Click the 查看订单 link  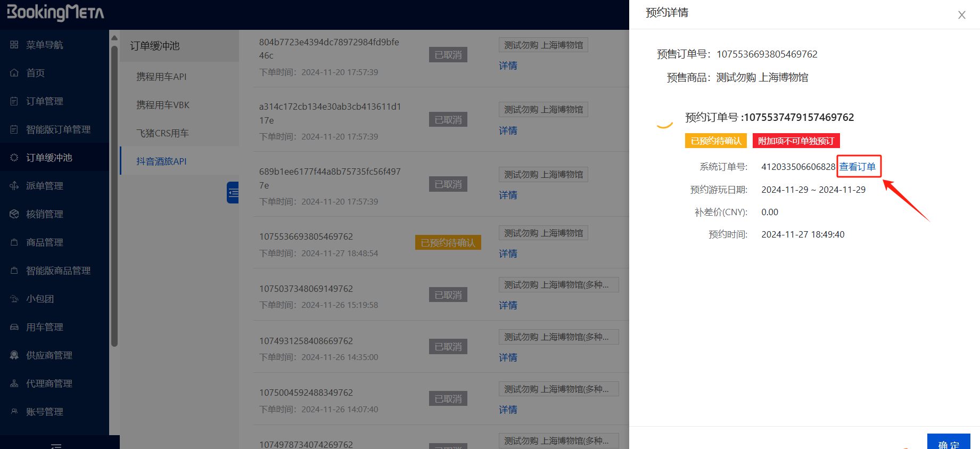[858, 167]
